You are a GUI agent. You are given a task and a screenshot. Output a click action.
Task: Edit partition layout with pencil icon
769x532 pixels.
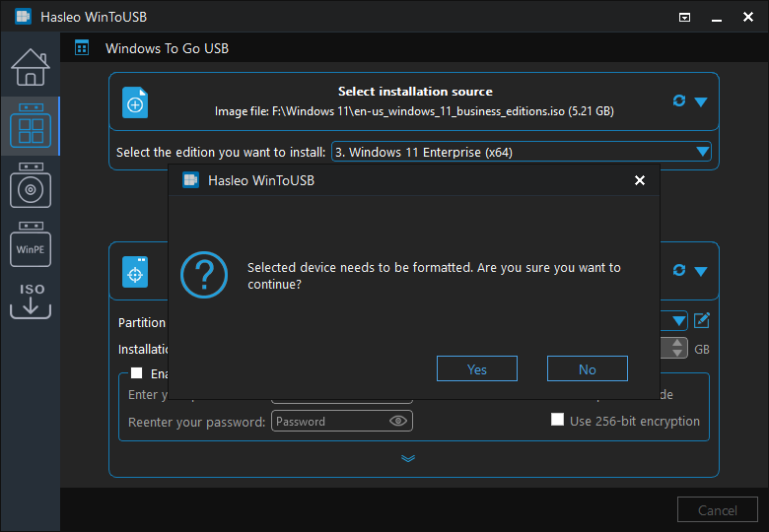click(x=702, y=321)
